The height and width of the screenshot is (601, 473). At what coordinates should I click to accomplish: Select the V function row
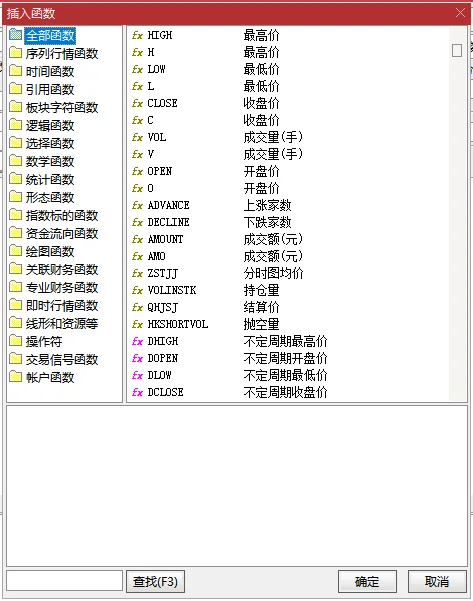pyautogui.click(x=289, y=154)
